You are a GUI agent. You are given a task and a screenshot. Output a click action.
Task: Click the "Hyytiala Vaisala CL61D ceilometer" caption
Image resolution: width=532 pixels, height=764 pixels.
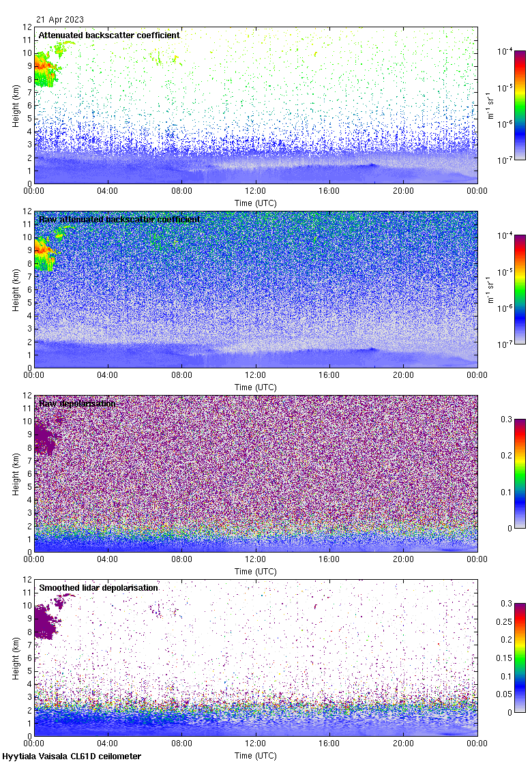[x=72, y=756]
